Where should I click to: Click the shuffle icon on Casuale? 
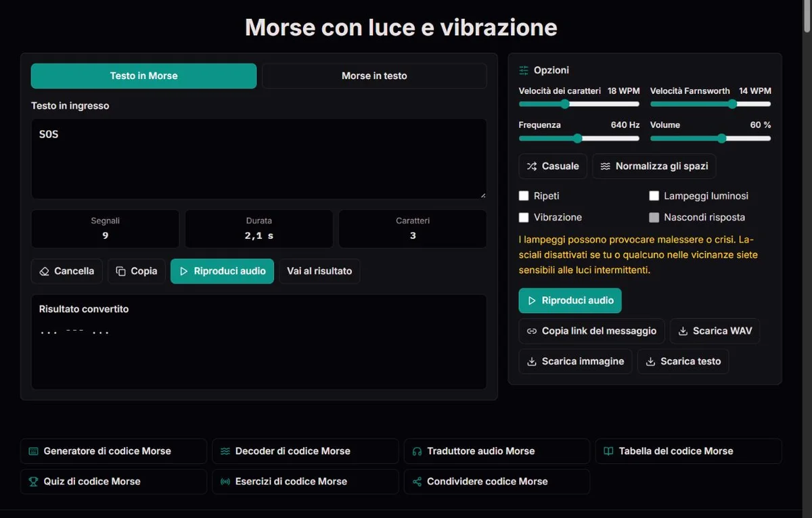(532, 166)
